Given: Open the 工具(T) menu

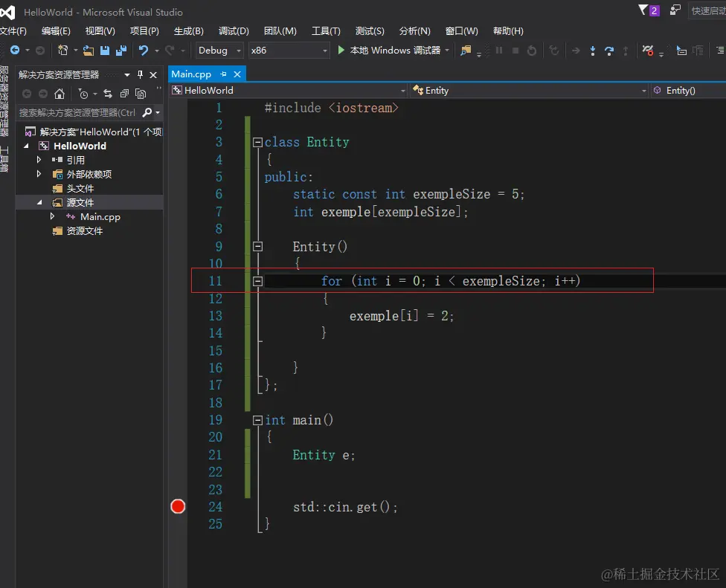Looking at the screenshot, I should pyautogui.click(x=326, y=30).
